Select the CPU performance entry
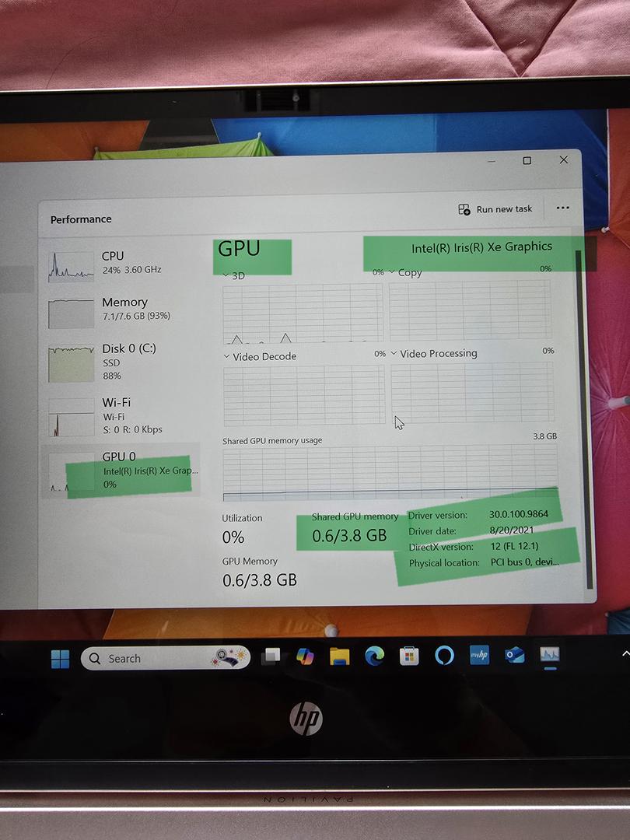Image resolution: width=630 pixels, height=840 pixels. pyautogui.click(x=122, y=264)
